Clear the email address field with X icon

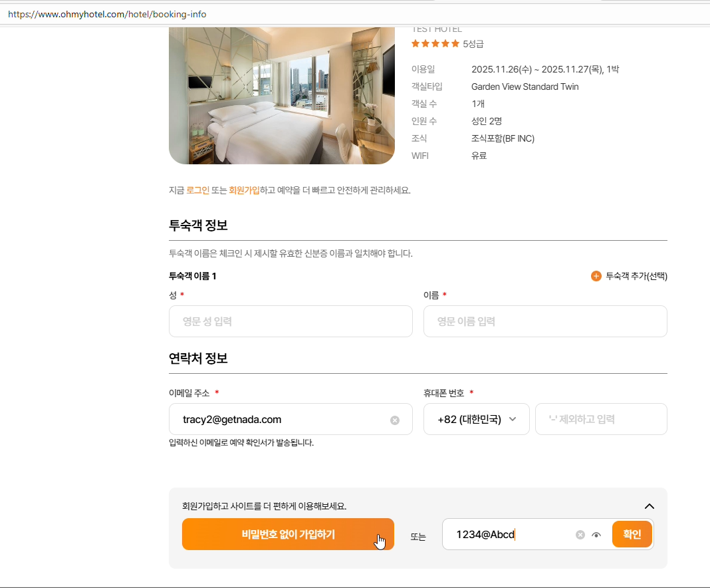(x=395, y=420)
